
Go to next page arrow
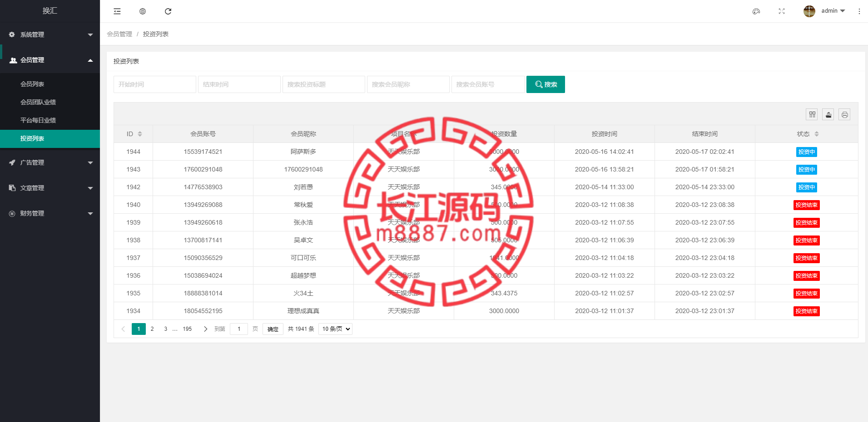tap(205, 329)
